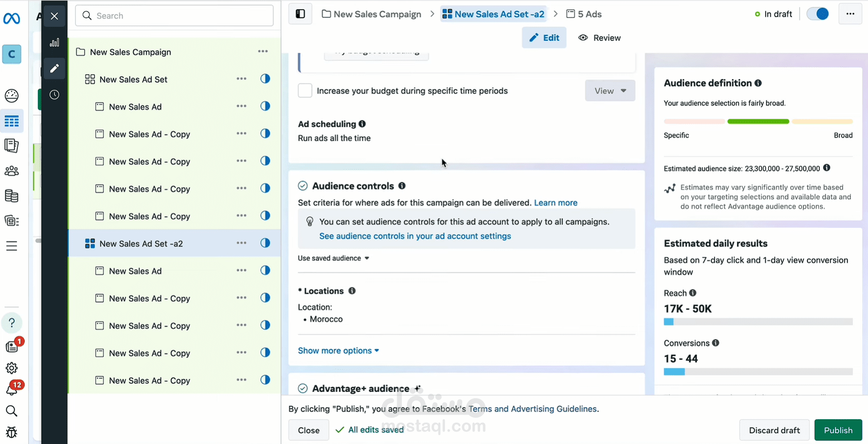Click the Audience controls info icon
Screen dimensions: 868x444
402,186
